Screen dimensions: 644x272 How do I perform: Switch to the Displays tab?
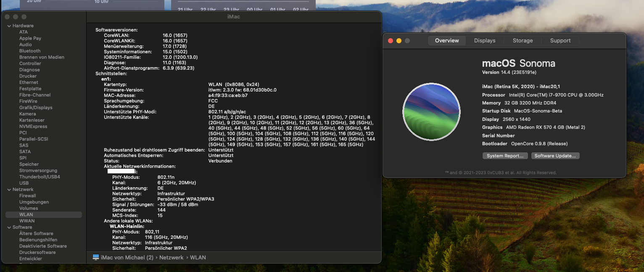pyautogui.click(x=485, y=41)
